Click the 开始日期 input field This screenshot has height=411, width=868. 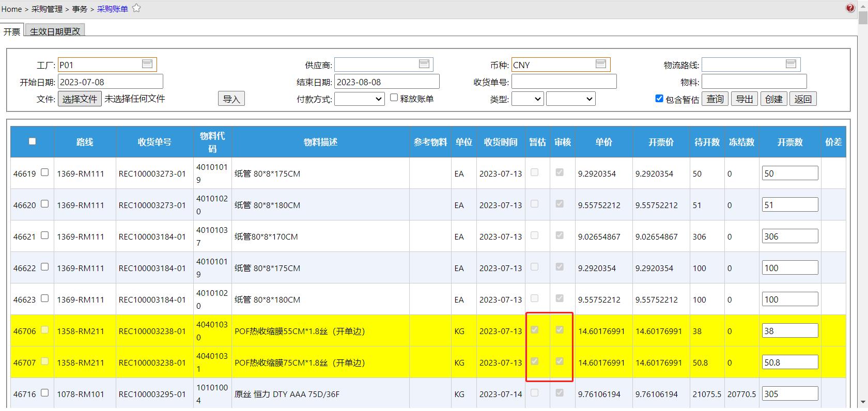[x=111, y=82]
